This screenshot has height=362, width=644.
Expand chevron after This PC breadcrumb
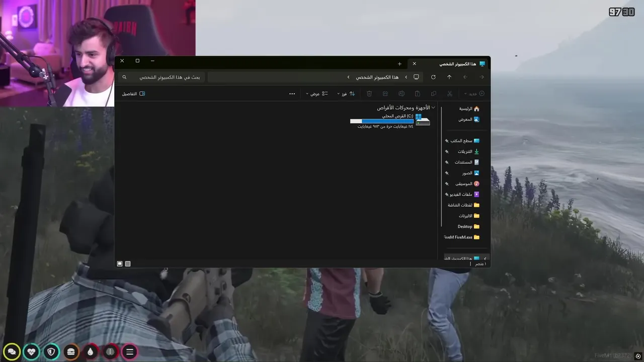pyautogui.click(x=348, y=77)
